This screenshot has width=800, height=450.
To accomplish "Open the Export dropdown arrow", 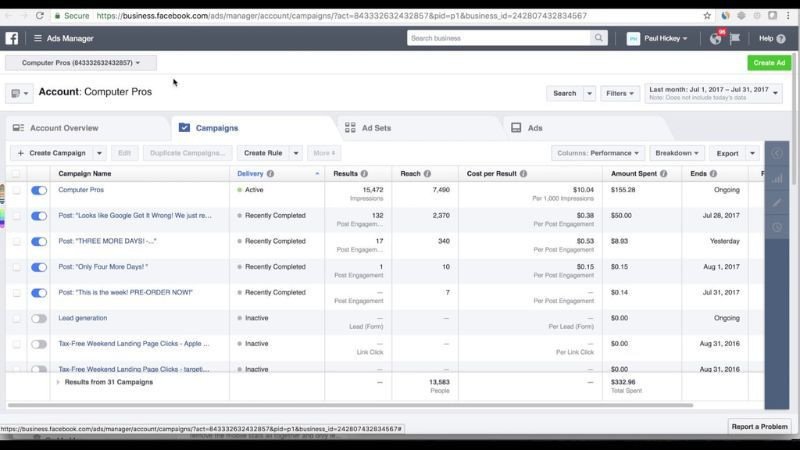I will click(x=753, y=153).
